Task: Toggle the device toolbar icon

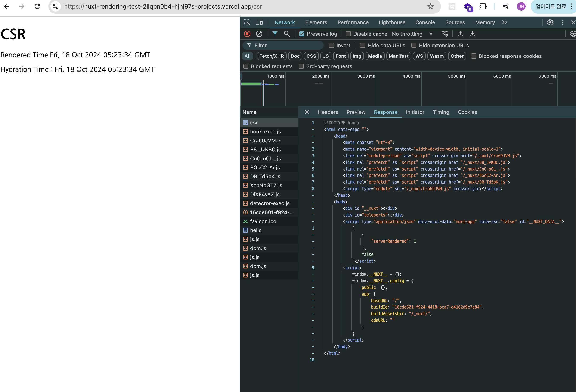Action: click(x=259, y=22)
